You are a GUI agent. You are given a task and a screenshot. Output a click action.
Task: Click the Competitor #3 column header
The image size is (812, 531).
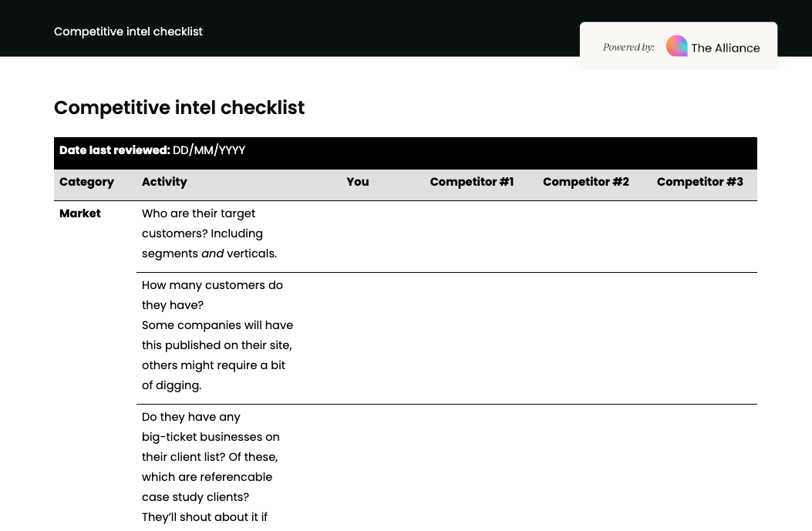[699, 182]
